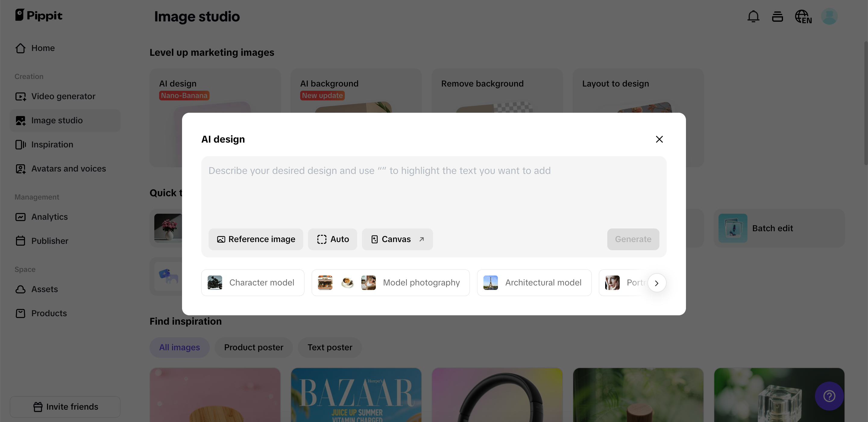Open Inspiration in the sidebar
The height and width of the screenshot is (422, 868).
click(65, 144)
